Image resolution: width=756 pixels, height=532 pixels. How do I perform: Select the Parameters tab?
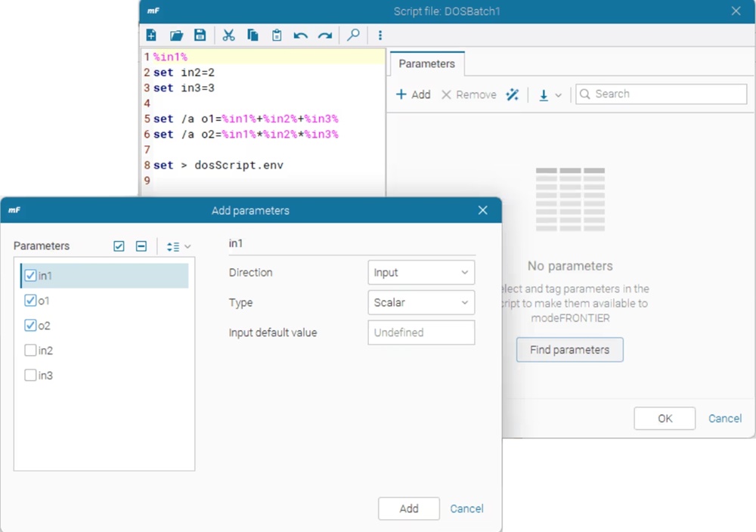(x=426, y=64)
